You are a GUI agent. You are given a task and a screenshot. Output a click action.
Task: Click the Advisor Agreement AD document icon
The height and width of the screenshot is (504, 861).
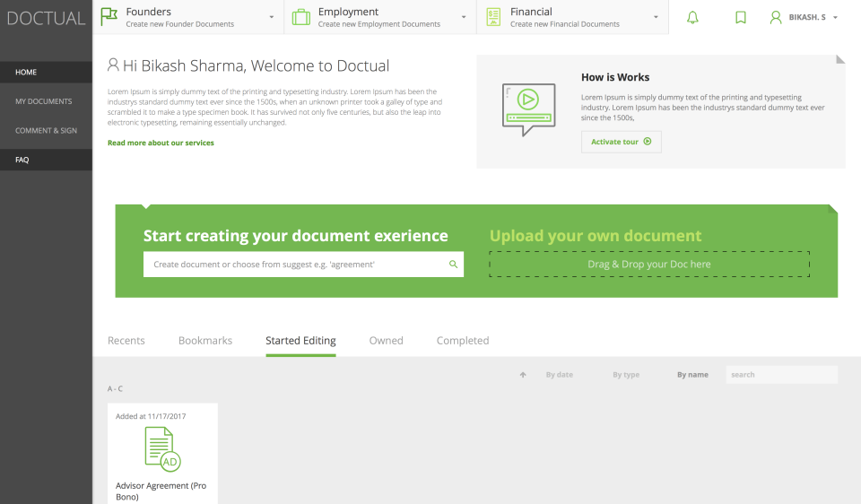click(x=162, y=449)
